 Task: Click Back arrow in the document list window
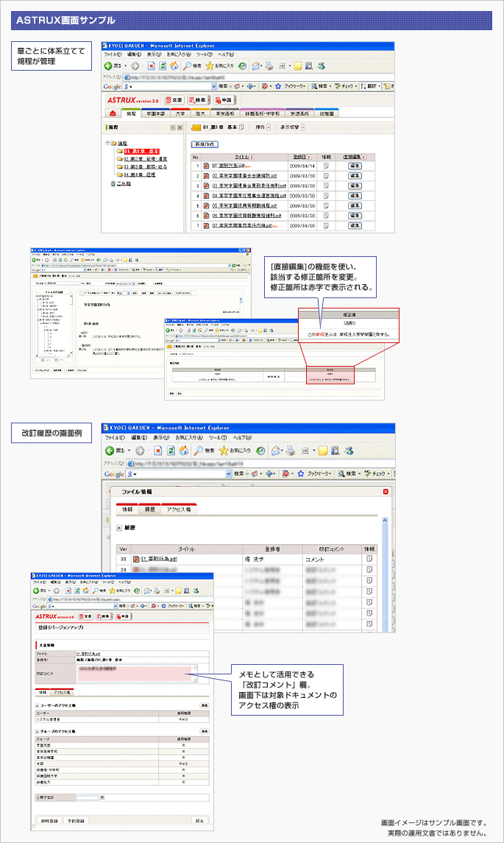click(110, 66)
